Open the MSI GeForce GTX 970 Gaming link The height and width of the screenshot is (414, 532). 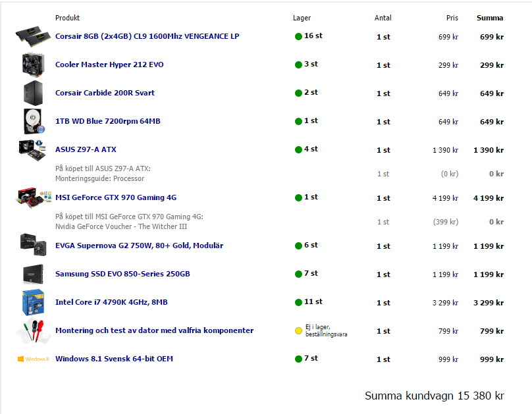(116, 197)
